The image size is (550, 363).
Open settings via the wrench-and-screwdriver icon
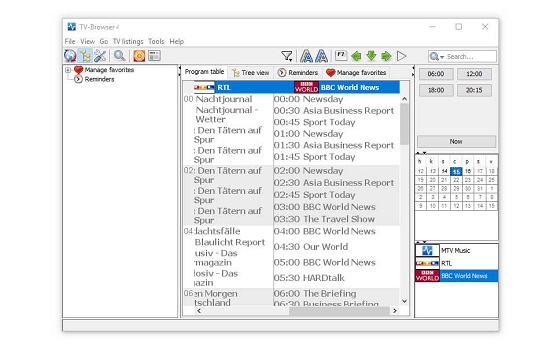coord(100,56)
